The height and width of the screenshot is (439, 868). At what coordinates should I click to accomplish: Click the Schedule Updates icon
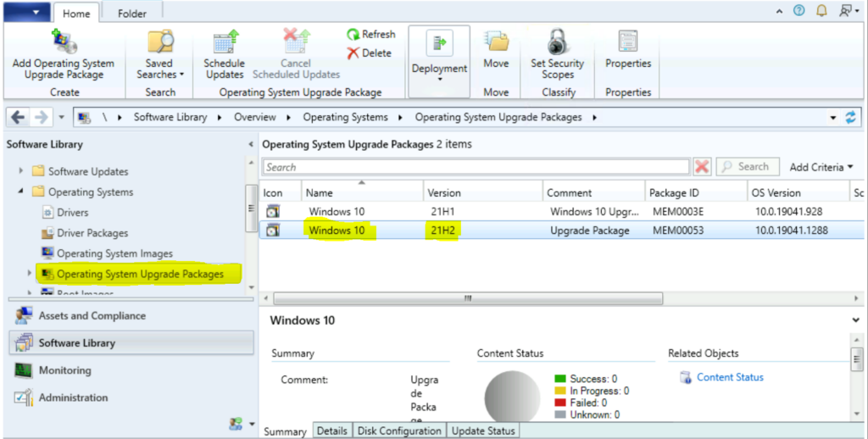(225, 42)
